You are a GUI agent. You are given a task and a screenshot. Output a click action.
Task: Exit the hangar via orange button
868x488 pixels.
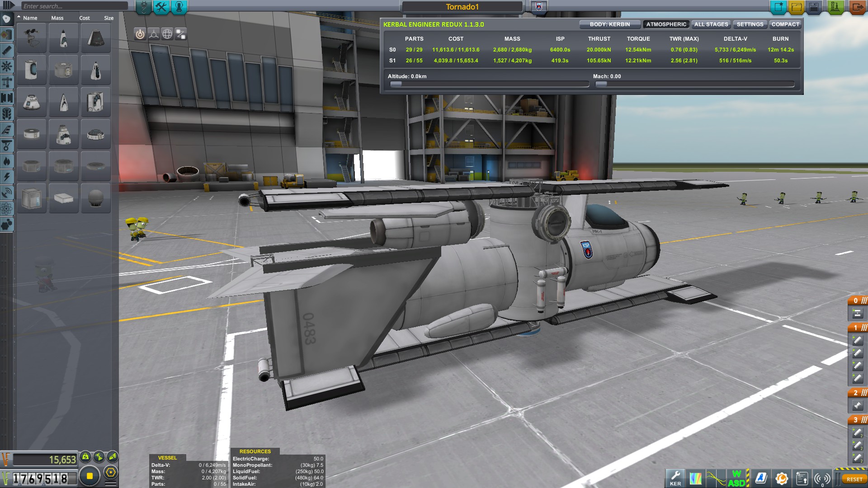coord(857,7)
